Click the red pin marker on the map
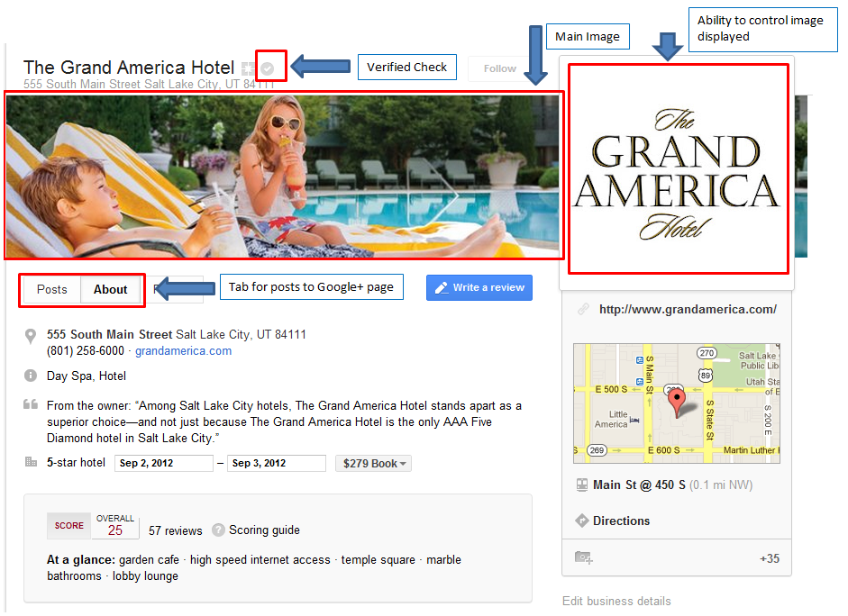Viewport: 848px width, 616px height. 677,403
